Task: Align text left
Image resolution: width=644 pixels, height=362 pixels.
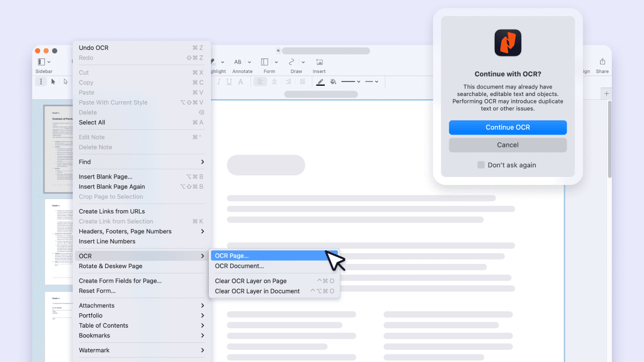Action: click(260, 82)
